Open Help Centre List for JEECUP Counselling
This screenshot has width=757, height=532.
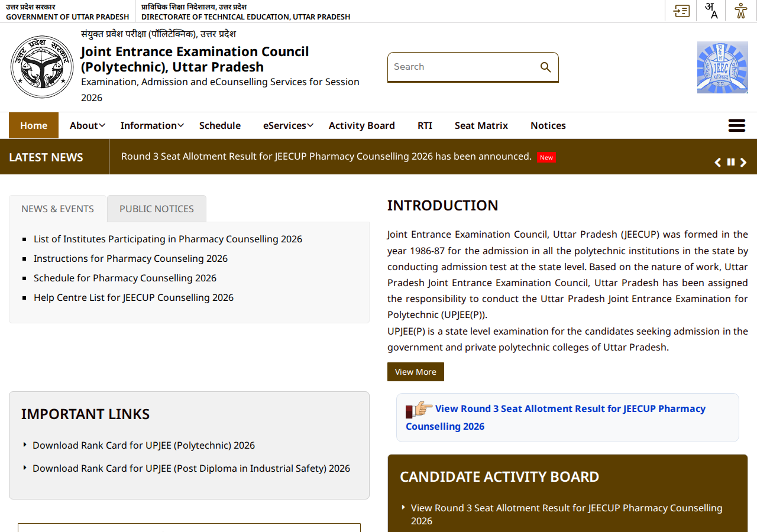click(134, 297)
